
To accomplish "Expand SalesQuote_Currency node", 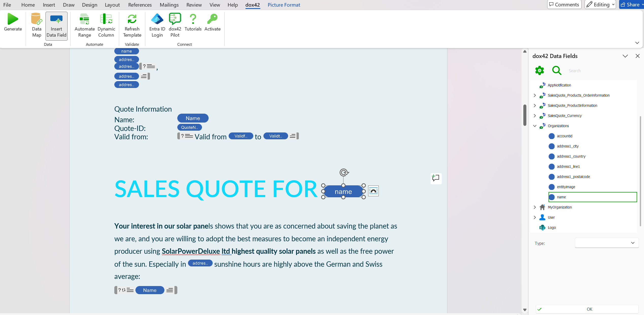I will point(535,116).
